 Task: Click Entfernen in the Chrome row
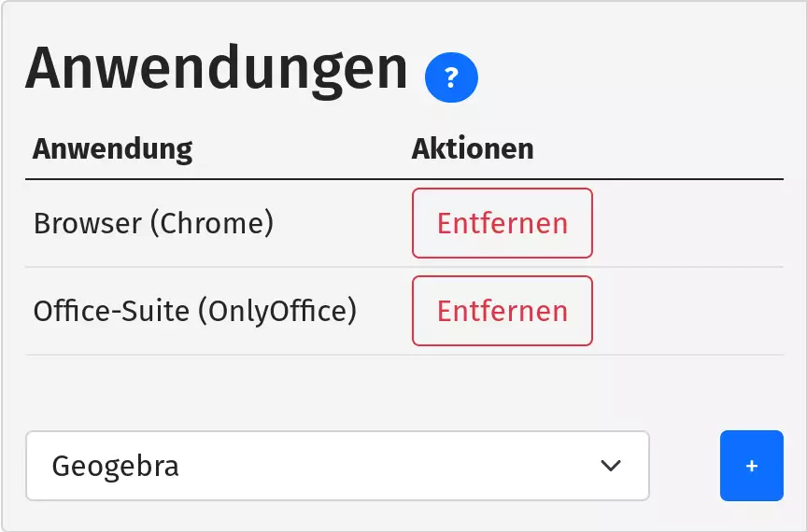pyautogui.click(x=502, y=223)
